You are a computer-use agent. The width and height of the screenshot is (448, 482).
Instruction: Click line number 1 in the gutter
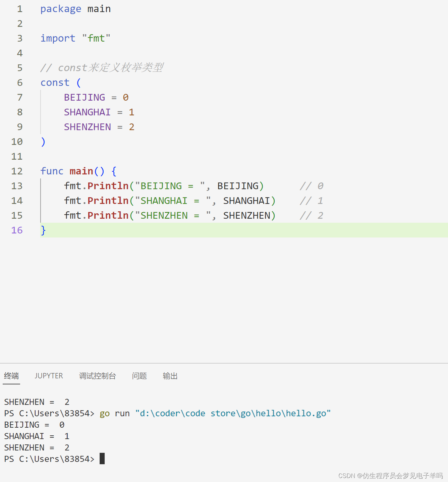[20, 9]
